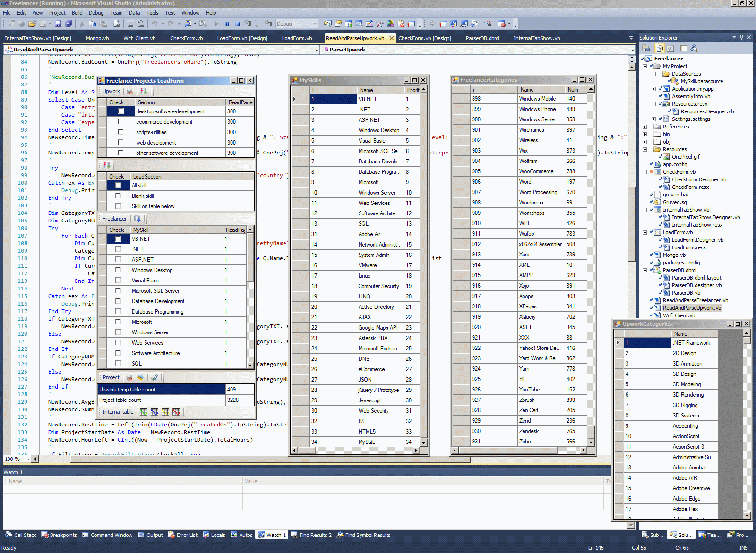Click the Continue debugging play icon

pos(217,24)
